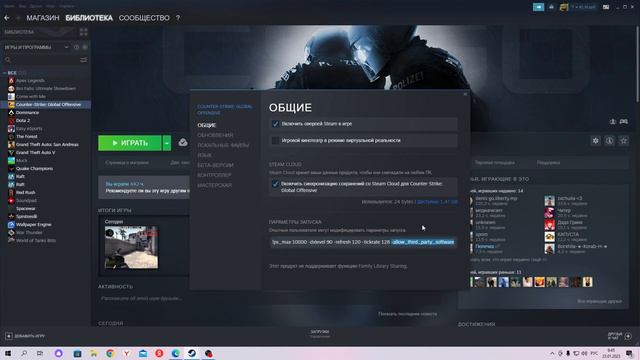640x360 pixels.
Task: Click the green ИГРАТЬ play button
Action: (x=130, y=143)
